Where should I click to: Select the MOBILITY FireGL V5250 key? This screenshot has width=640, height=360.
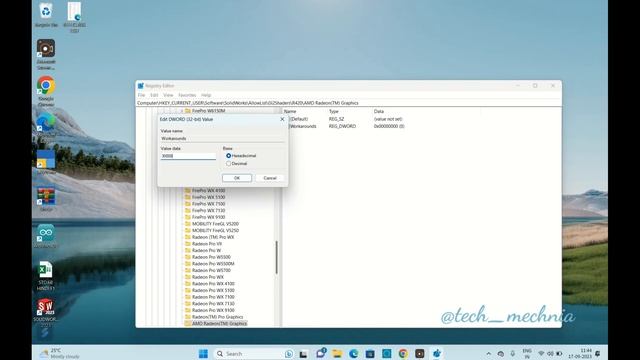coord(216,230)
